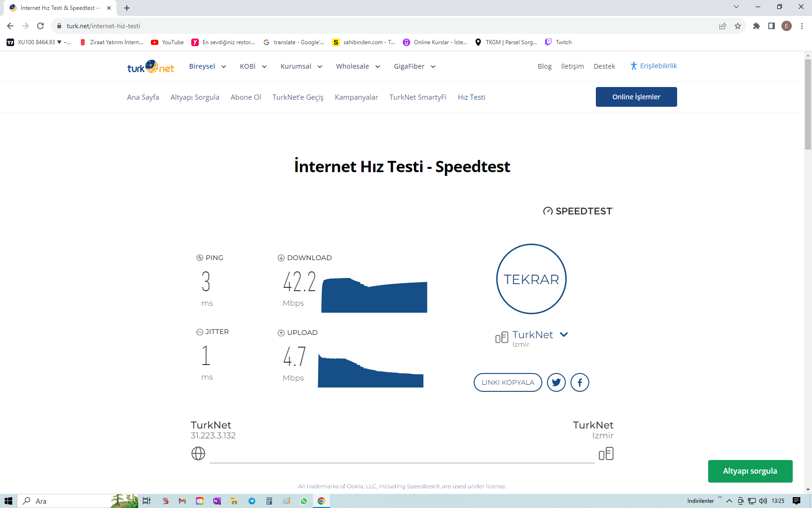This screenshot has width=812, height=508.
Task: Go back to the previous page
Action: coord(10,26)
